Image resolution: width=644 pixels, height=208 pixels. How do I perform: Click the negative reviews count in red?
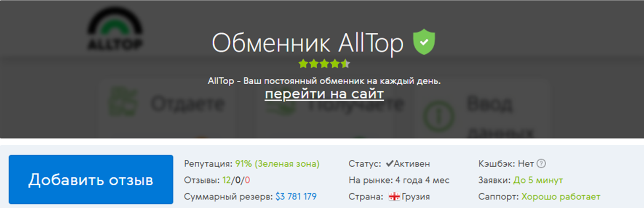tap(248, 180)
